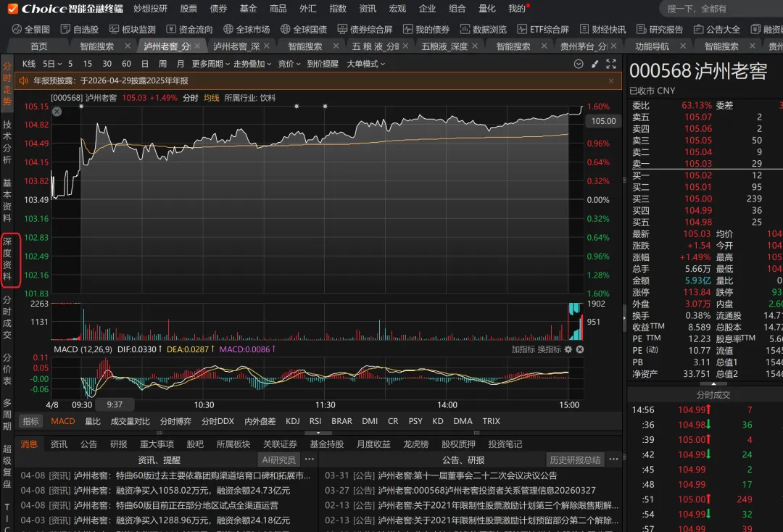Click the circled dropdown icon above chart
Image resolution: width=783 pixels, height=532 pixels.
tap(579, 64)
